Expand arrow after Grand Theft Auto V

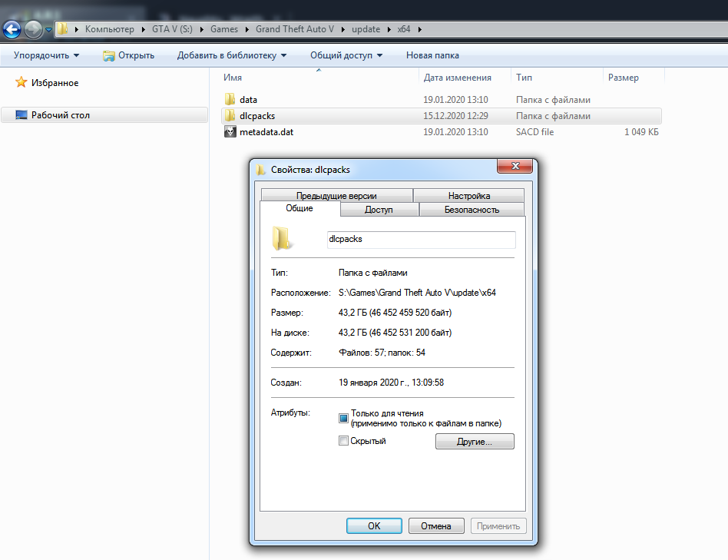(x=342, y=29)
